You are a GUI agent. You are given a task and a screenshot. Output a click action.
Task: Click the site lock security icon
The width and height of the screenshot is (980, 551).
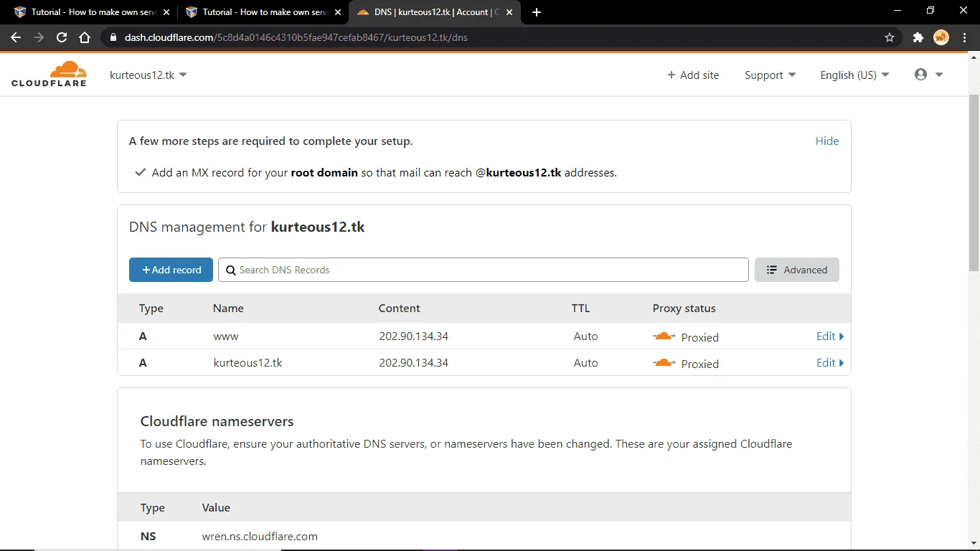pyautogui.click(x=113, y=37)
